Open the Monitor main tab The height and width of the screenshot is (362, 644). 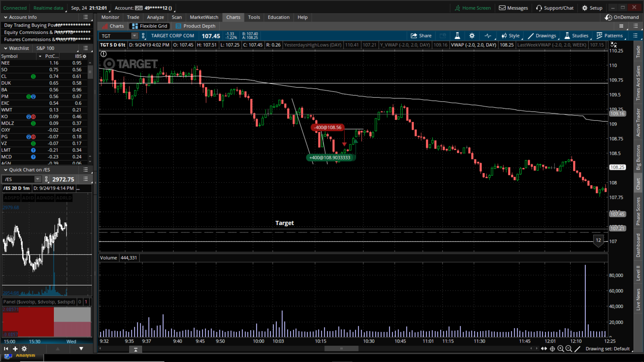coord(110,17)
